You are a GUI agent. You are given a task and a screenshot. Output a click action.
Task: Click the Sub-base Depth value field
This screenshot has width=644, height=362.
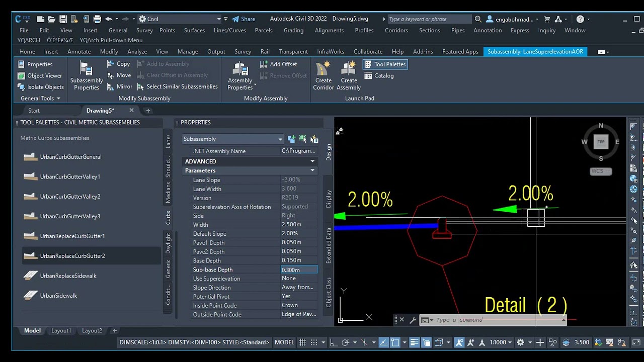(x=299, y=270)
